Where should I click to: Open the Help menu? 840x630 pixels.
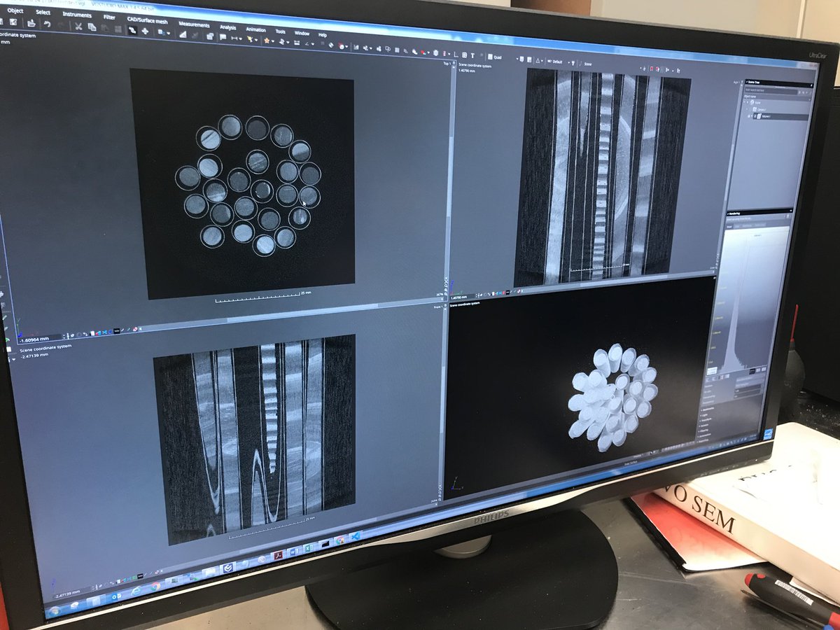(322, 35)
